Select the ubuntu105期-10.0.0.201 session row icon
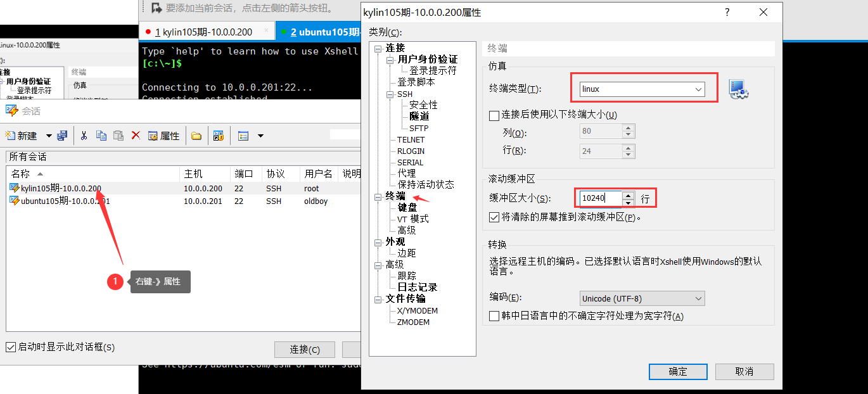The height and width of the screenshot is (394, 868). coord(15,201)
